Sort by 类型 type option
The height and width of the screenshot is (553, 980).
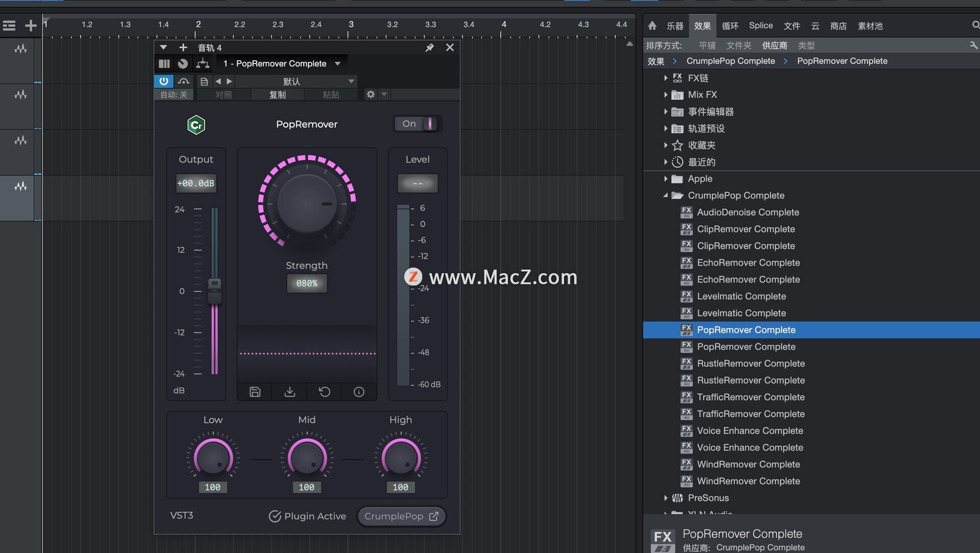click(x=806, y=45)
